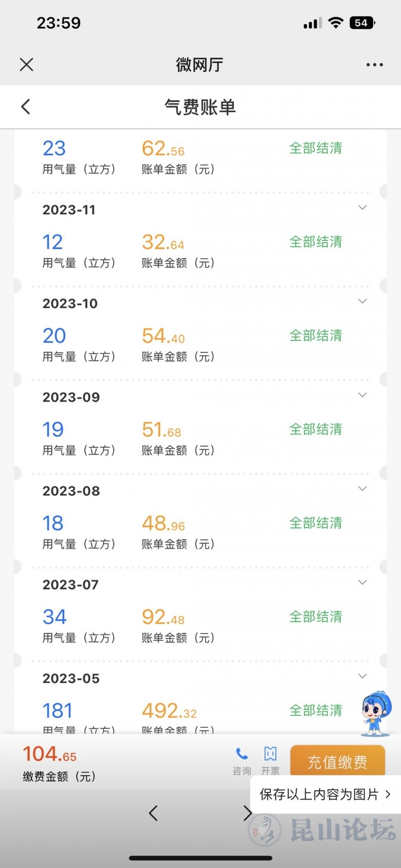Tap the battery indicator in status bar

coord(362,23)
